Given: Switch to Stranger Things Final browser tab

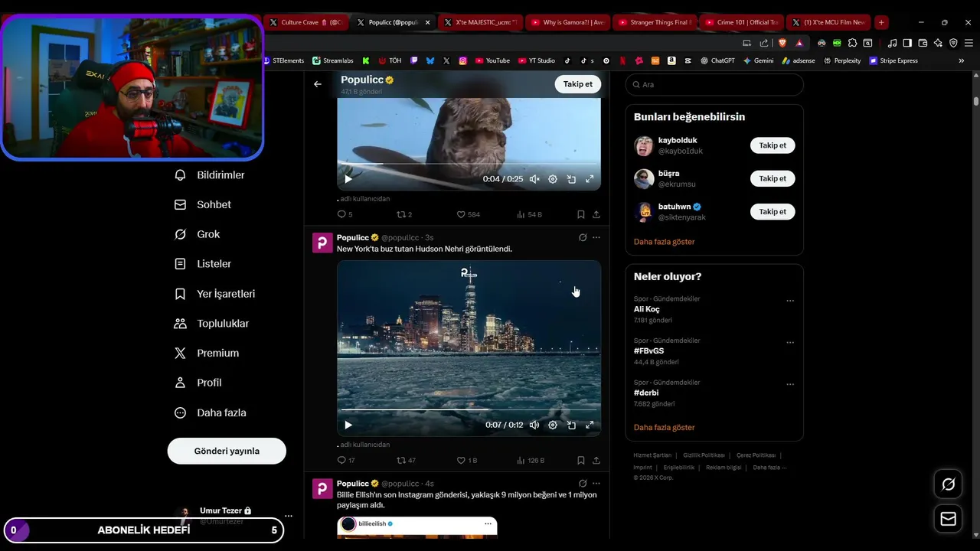Looking at the screenshot, I should click(x=654, y=22).
